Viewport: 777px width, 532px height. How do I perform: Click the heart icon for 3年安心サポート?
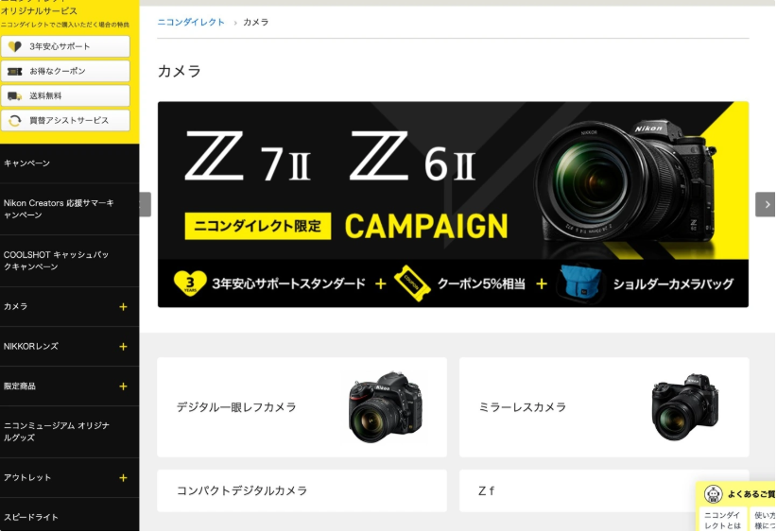(15, 46)
